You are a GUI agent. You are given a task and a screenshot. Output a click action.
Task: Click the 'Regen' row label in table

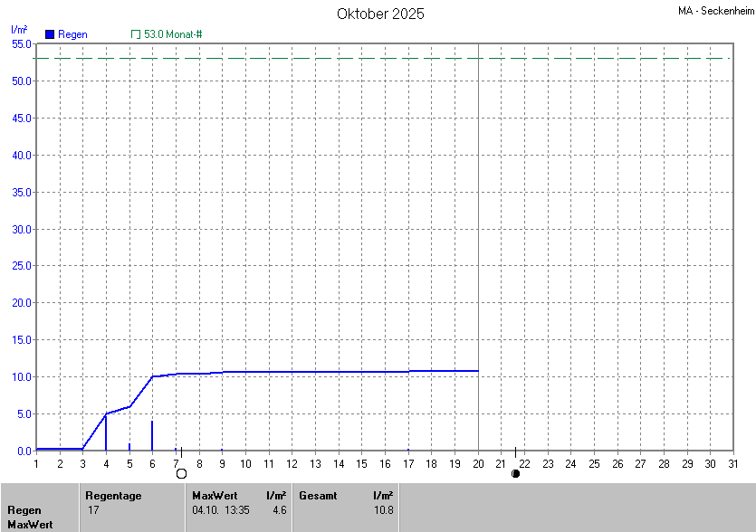(24, 510)
